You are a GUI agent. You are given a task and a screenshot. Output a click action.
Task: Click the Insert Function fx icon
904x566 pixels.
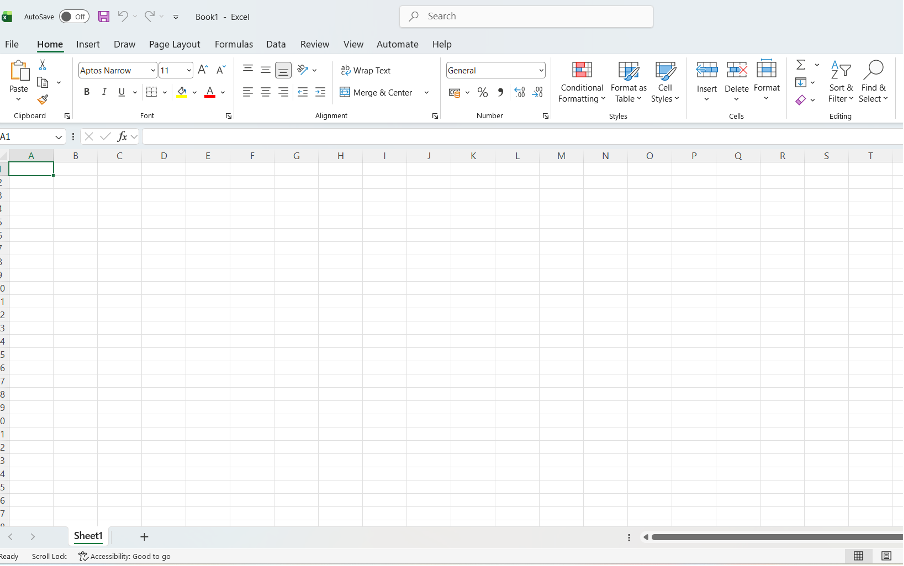point(122,137)
